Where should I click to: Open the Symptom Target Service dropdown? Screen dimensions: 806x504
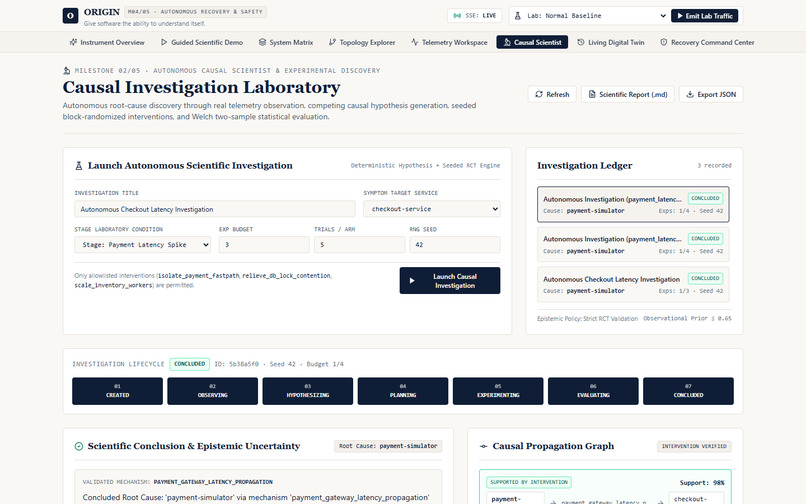click(432, 209)
